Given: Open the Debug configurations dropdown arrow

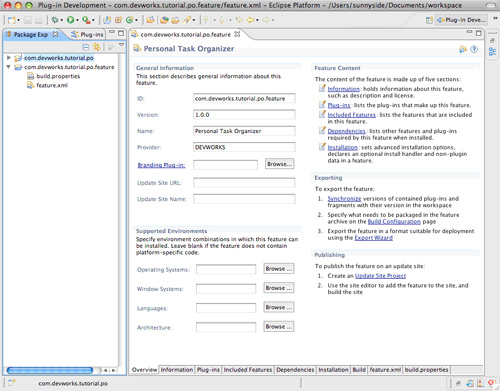Looking at the screenshot, I should 61,20.
